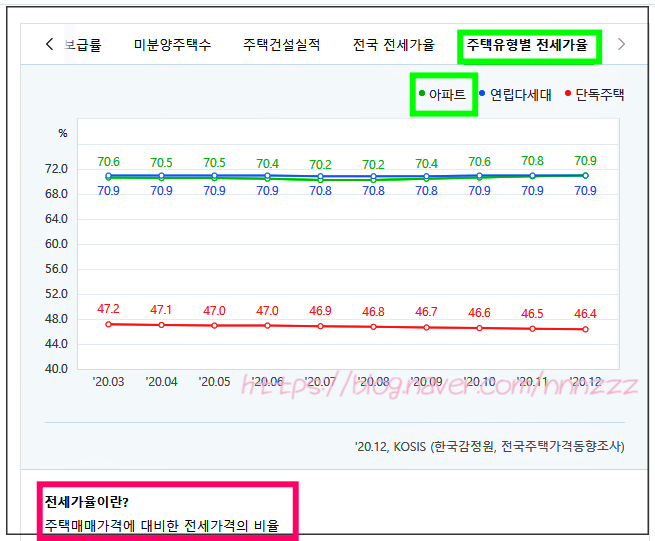Select red data point for '20.09
This screenshot has width=655, height=541.
(427, 328)
